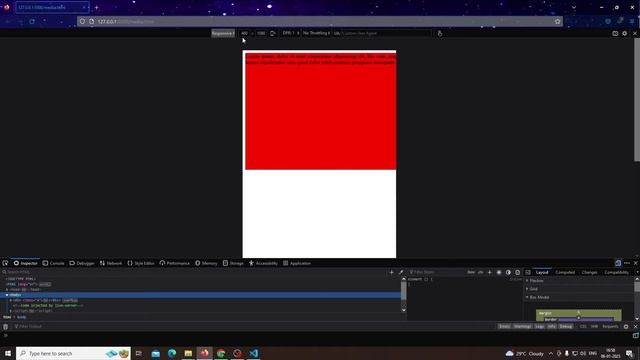Image resolution: width=640 pixels, height=360 pixels.
Task: Add a new CSS rule
Action: (x=489, y=272)
